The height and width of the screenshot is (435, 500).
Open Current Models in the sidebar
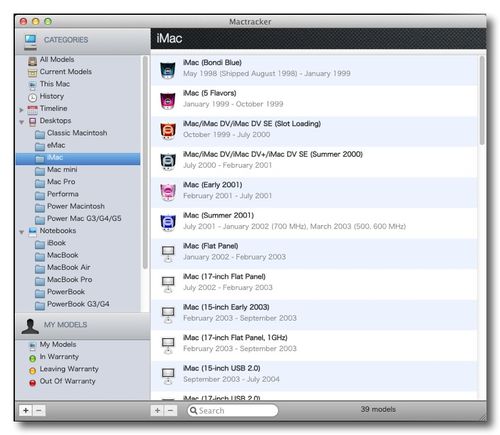tap(65, 72)
